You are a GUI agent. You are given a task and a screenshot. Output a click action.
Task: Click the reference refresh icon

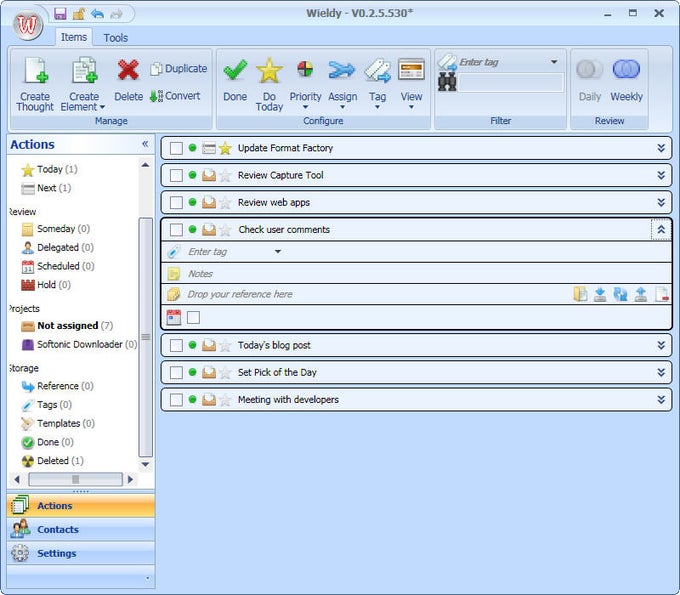621,294
